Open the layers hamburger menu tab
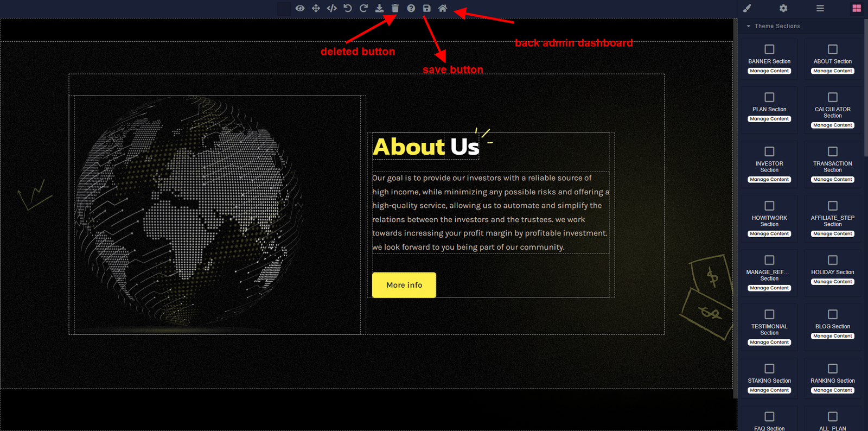Image resolution: width=868 pixels, height=431 pixels. (x=820, y=8)
